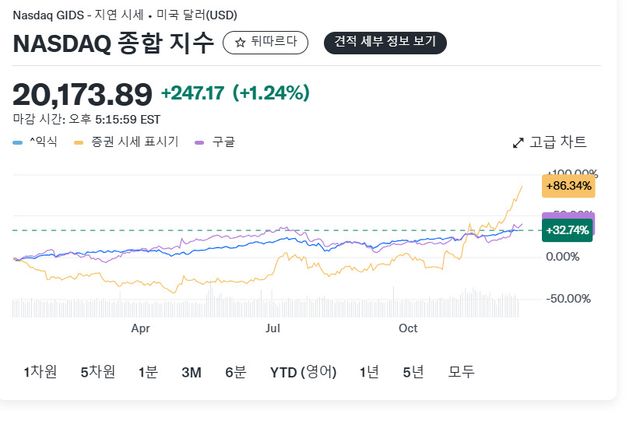Show the 5년 chart range
The height and width of the screenshot is (424, 640).
[x=413, y=372]
